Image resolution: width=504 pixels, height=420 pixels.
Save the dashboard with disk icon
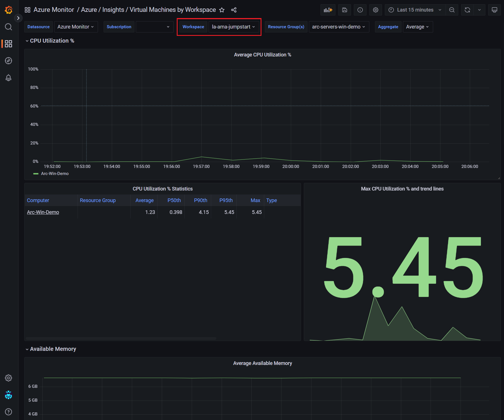click(x=344, y=10)
